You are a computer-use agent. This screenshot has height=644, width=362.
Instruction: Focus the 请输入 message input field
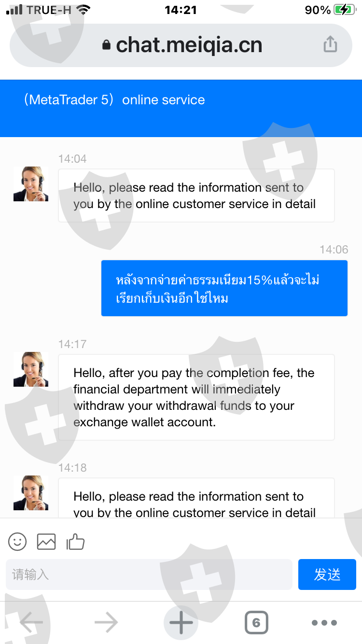click(x=149, y=574)
